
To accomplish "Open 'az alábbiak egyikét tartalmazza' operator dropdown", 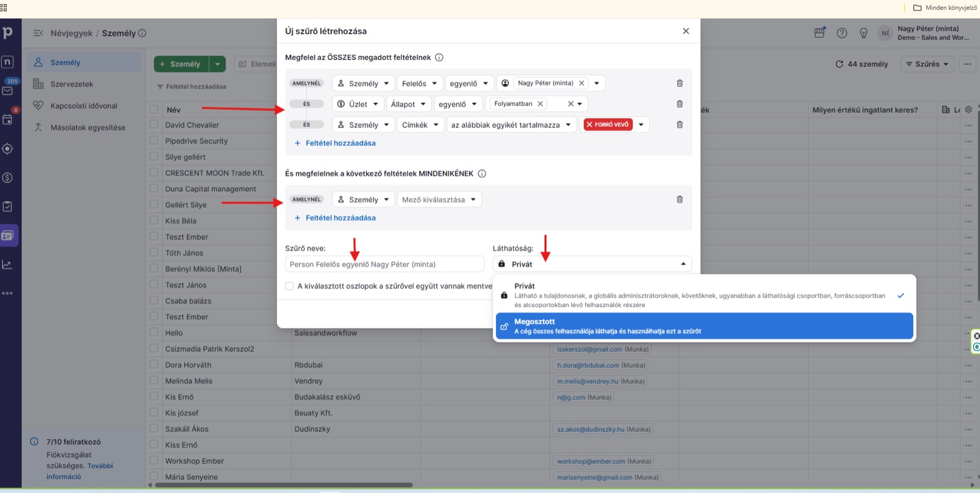I will 511,125.
